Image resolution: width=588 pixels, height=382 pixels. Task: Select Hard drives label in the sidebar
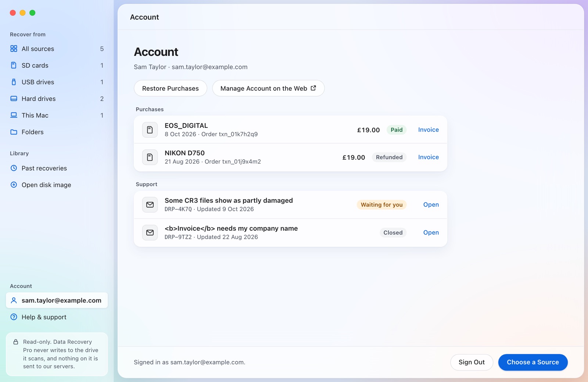click(x=39, y=98)
